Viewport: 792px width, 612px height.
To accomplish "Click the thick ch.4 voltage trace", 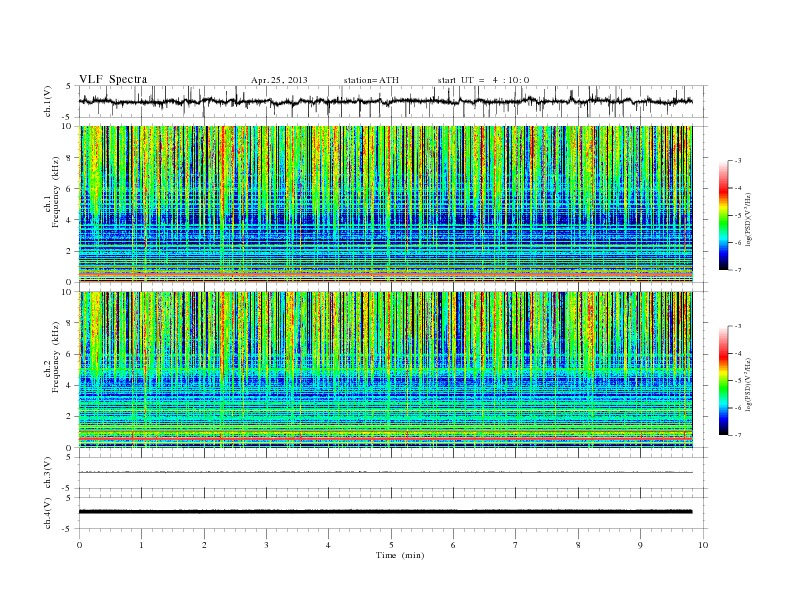I will click(x=386, y=512).
